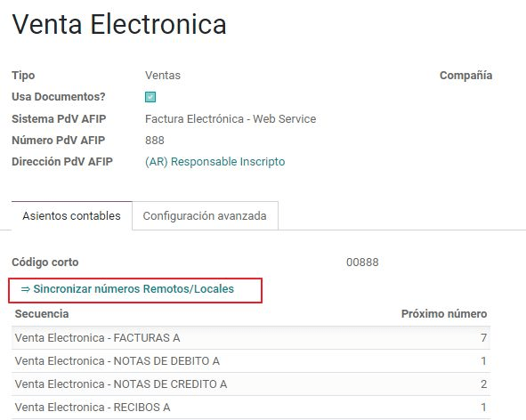
Task: Click the Venta Electronica title
Action: pyautogui.click(x=119, y=25)
